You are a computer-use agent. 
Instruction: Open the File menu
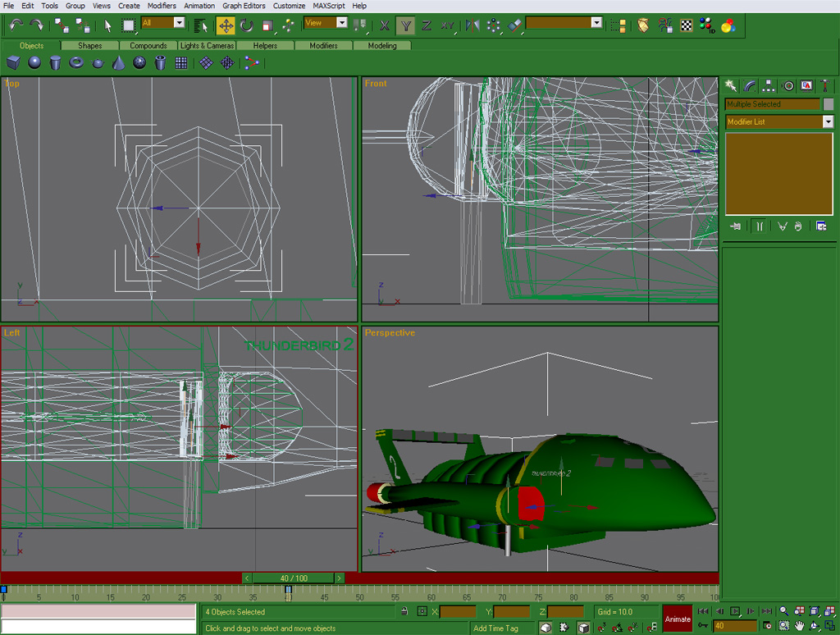pyautogui.click(x=8, y=6)
